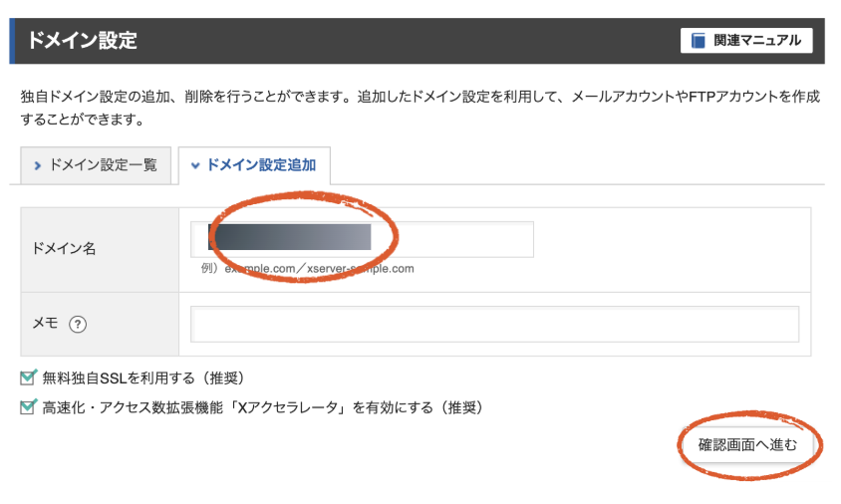Screen dimensions: 841x504
Task: Toggle the Xアクセラレータ有効化 checkbox
Action: click(x=28, y=407)
